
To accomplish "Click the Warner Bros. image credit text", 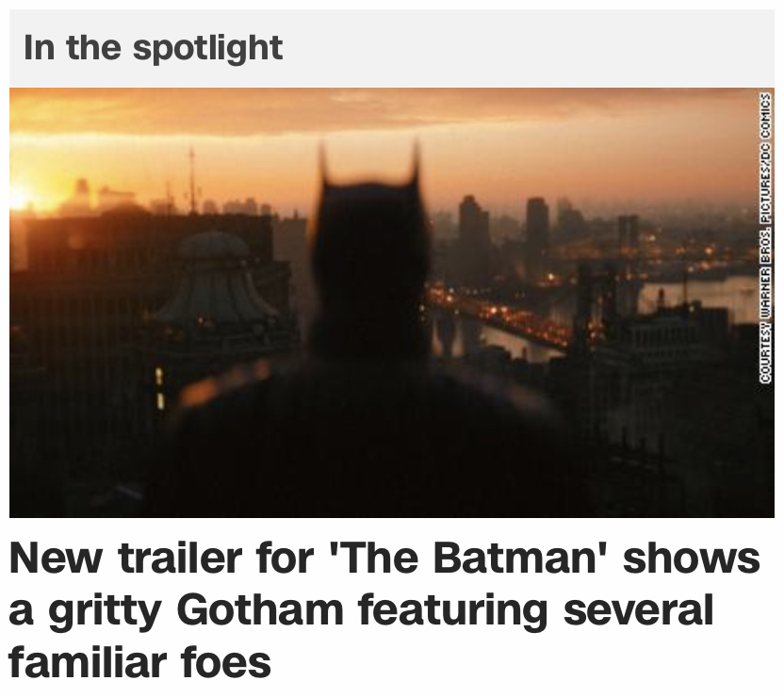I will pyautogui.click(x=766, y=235).
